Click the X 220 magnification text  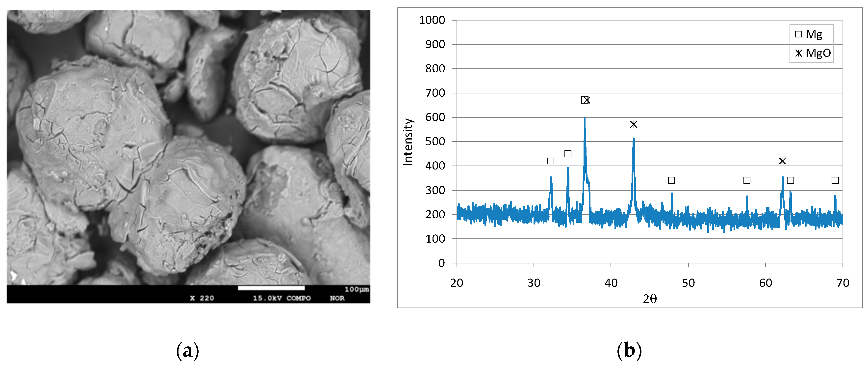[202, 298]
